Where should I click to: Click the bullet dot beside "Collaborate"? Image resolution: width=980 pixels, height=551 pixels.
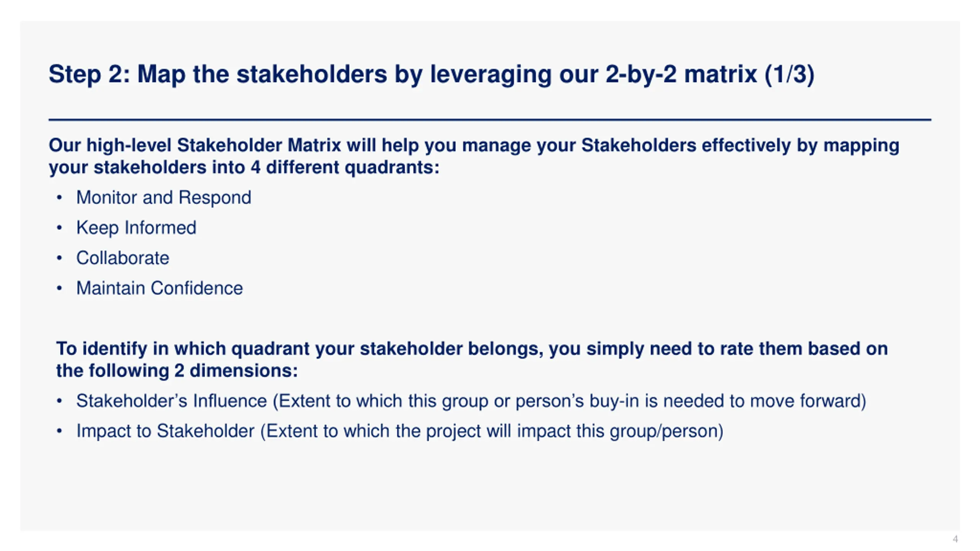[x=59, y=258]
